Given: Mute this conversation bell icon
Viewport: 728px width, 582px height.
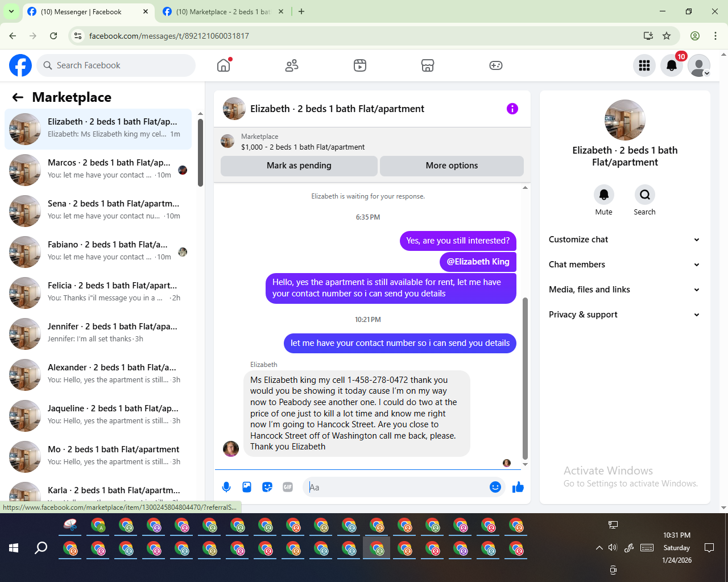Looking at the screenshot, I should (604, 195).
